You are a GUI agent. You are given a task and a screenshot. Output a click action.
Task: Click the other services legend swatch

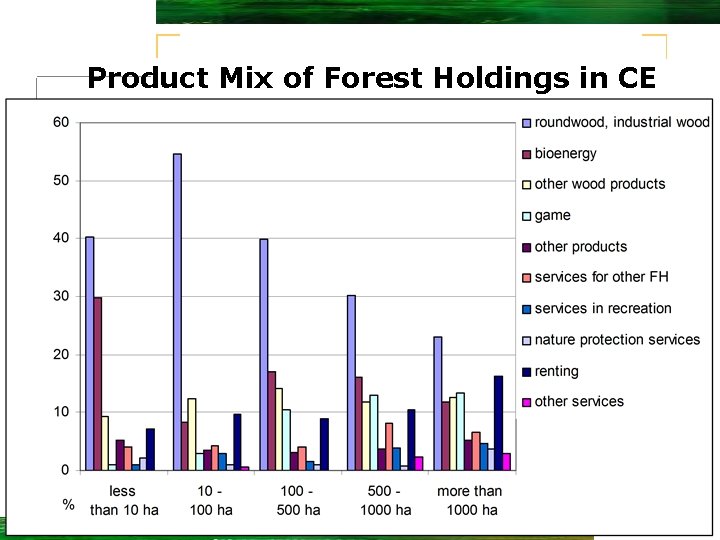coord(527,402)
